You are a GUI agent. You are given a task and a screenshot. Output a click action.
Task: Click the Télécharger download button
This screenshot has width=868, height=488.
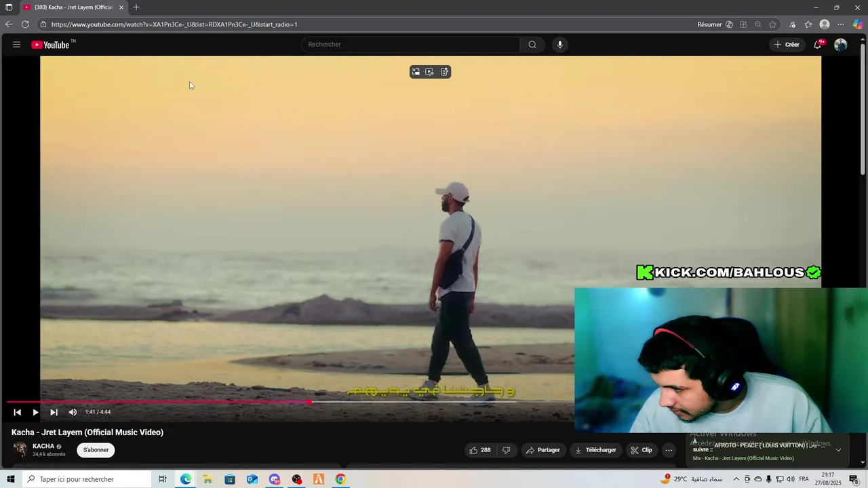point(595,450)
